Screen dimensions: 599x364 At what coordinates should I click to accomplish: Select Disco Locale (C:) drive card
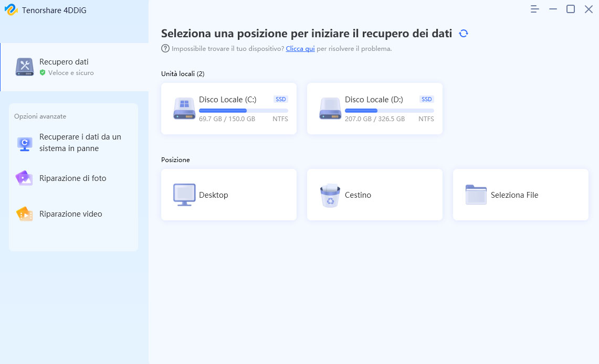[229, 109]
